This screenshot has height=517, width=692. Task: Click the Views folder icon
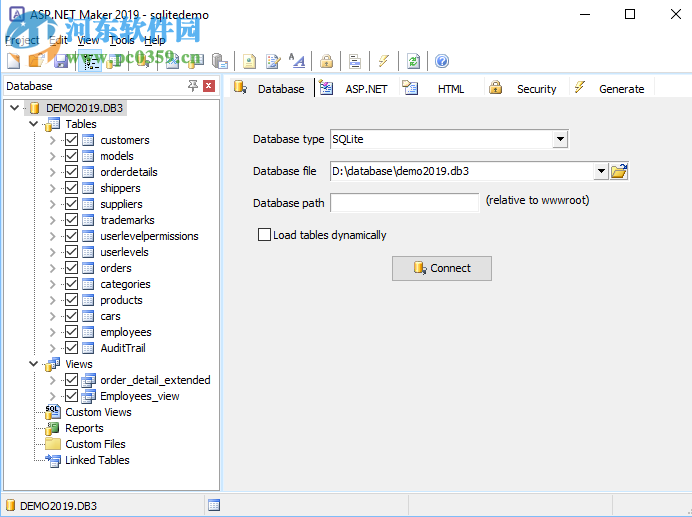click(53, 364)
